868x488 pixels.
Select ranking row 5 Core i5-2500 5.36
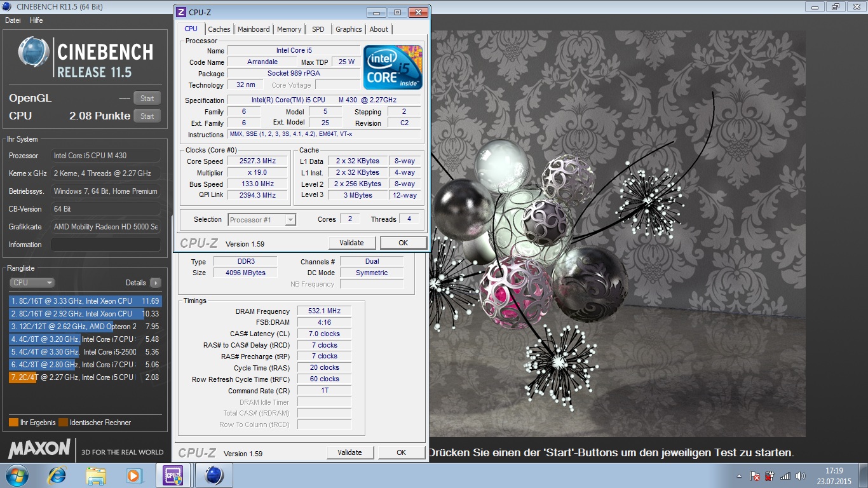[85, 352]
